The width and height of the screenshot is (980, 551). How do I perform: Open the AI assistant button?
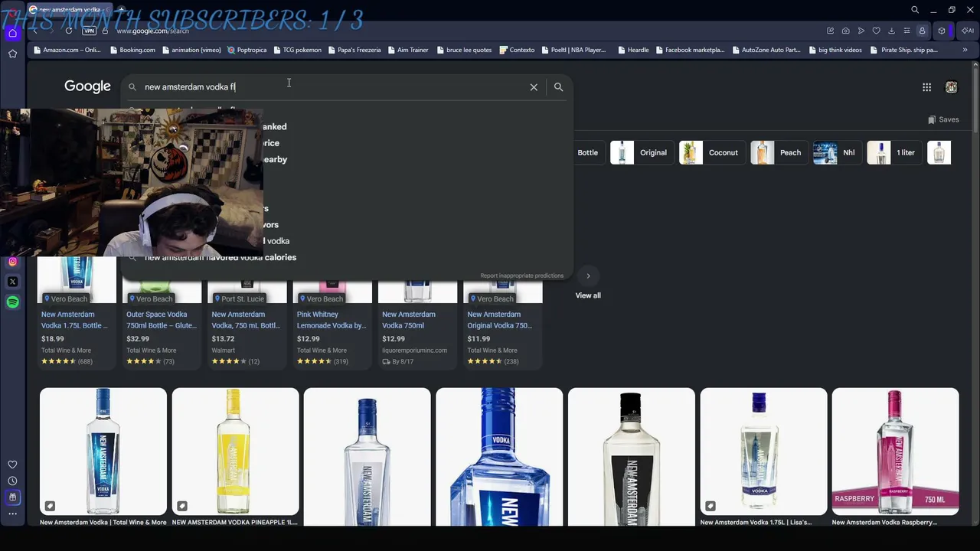(966, 31)
